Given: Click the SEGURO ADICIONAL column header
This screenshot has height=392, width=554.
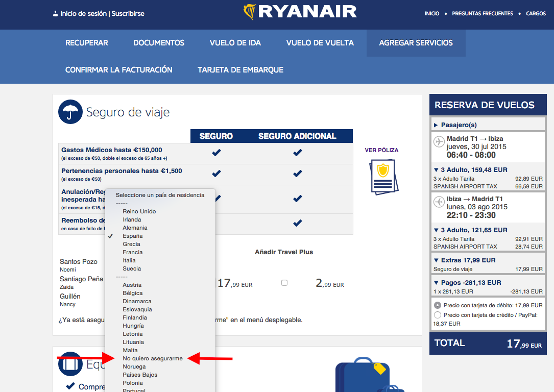Looking at the screenshot, I should click(297, 136).
